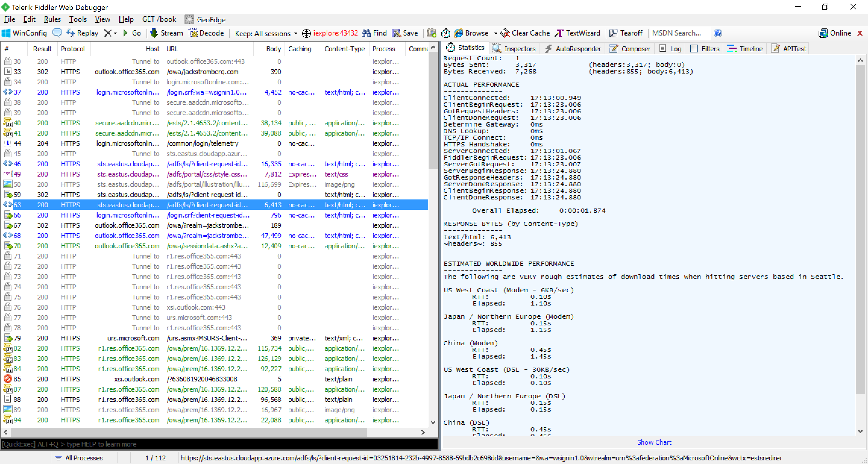Expand the Browse dropdown arrow
The image size is (868, 464).
click(496, 33)
